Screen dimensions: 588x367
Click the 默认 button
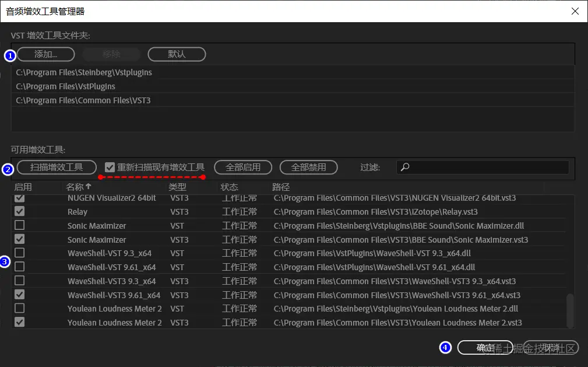click(177, 54)
